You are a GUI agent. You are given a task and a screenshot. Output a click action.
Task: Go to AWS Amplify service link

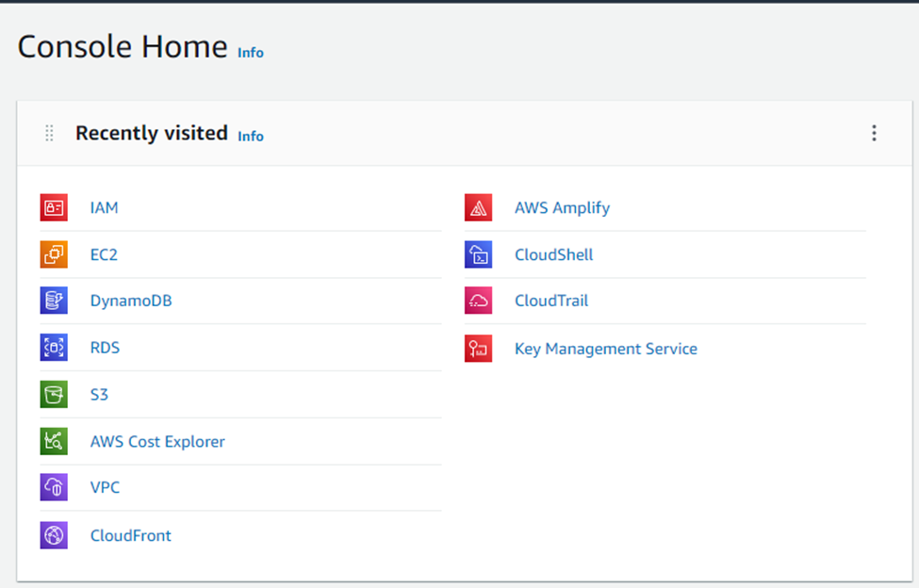point(562,207)
